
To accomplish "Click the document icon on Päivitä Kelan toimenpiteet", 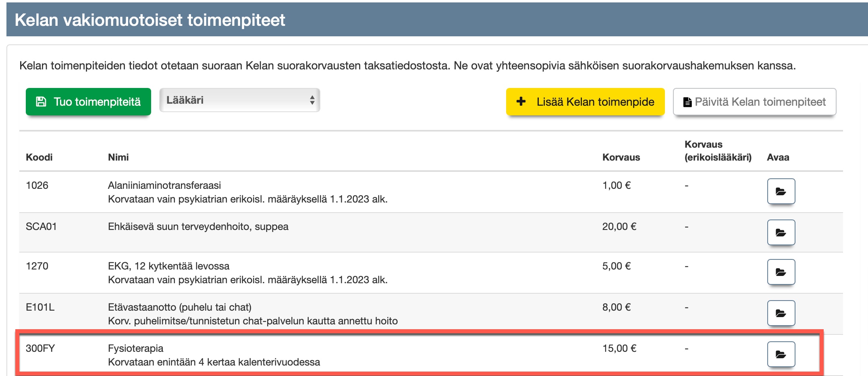I will 687,102.
